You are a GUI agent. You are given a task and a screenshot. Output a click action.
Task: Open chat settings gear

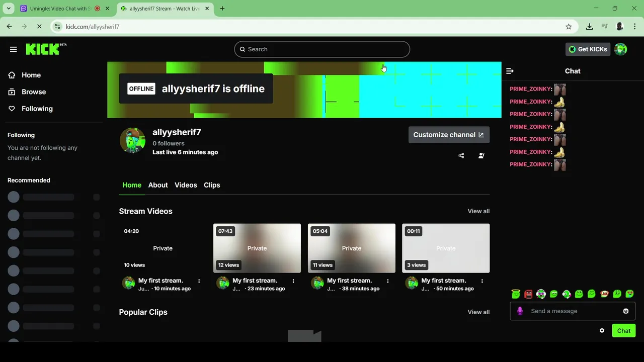[602, 331]
